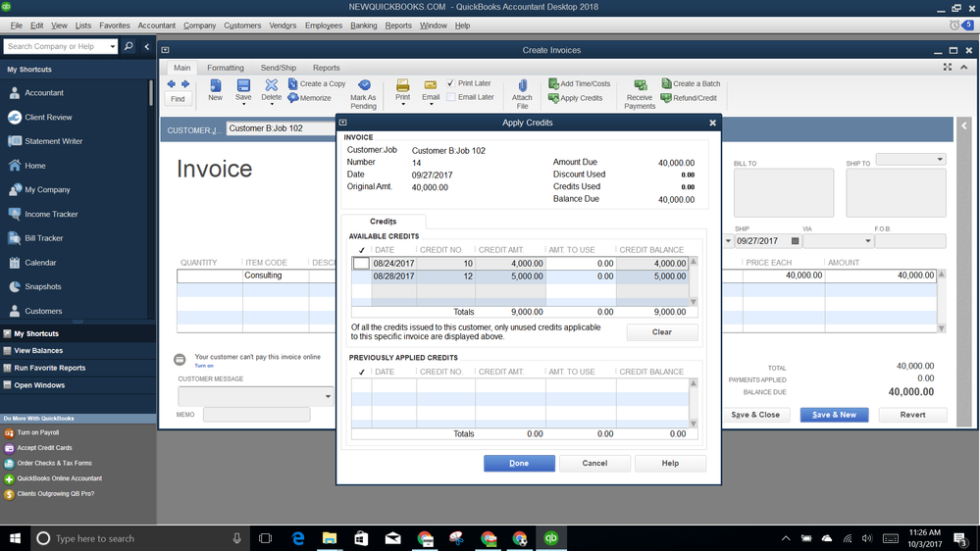
Task: Open the Search Company or Help dropdown
Action: click(x=112, y=46)
